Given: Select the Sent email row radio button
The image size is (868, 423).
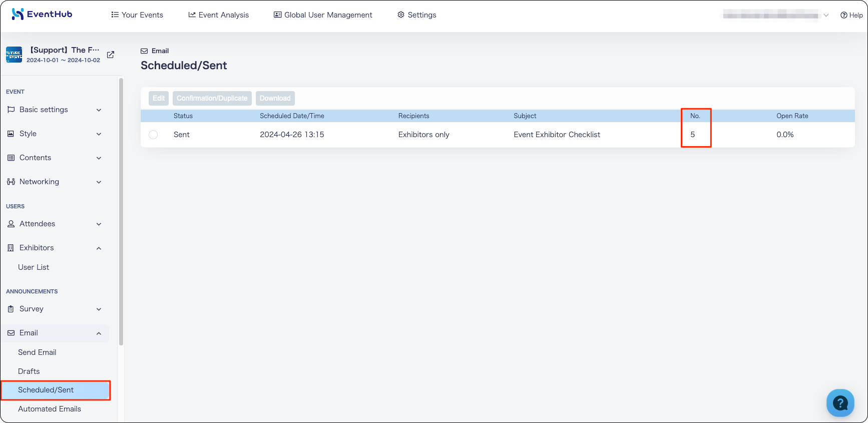Looking at the screenshot, I should (153, 135).
